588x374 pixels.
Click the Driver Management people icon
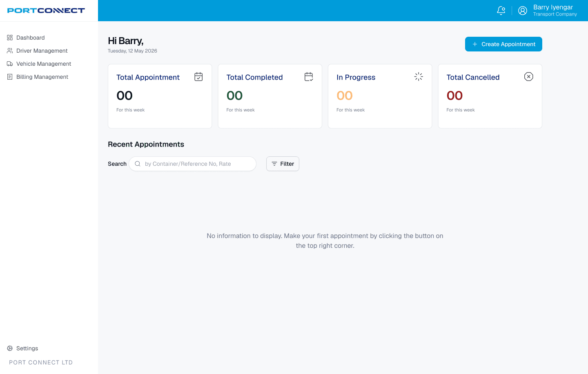tap(10, 51)
